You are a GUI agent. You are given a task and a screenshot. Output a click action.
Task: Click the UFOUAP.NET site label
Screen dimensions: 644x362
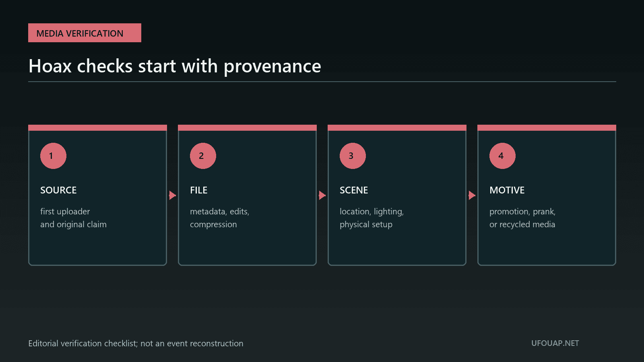[x=555, y=343]
